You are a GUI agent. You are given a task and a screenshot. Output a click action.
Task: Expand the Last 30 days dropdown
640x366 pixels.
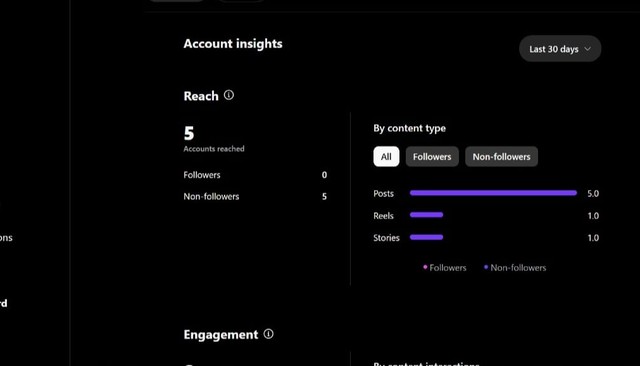560,49
